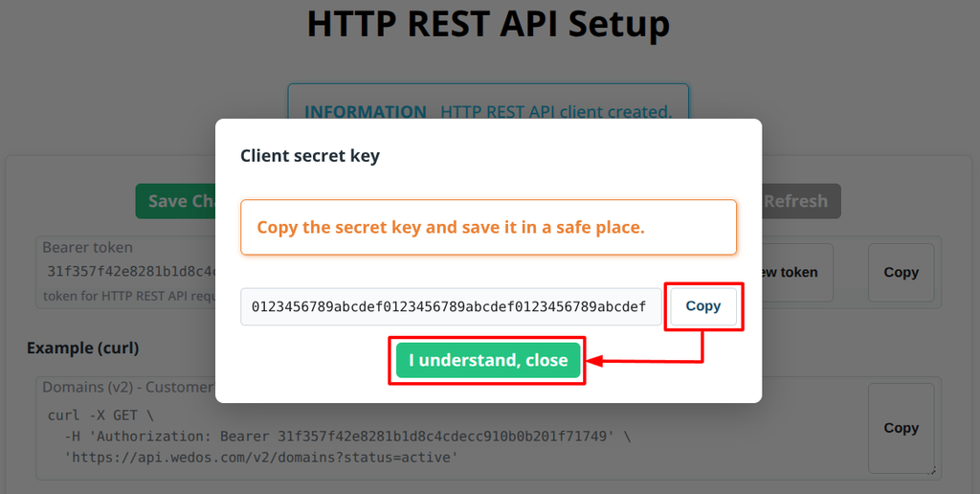This screenshot has width=980, height=494.
Task: Click the 'HTTP REST API Setup' heading
Action: point(488,24)
